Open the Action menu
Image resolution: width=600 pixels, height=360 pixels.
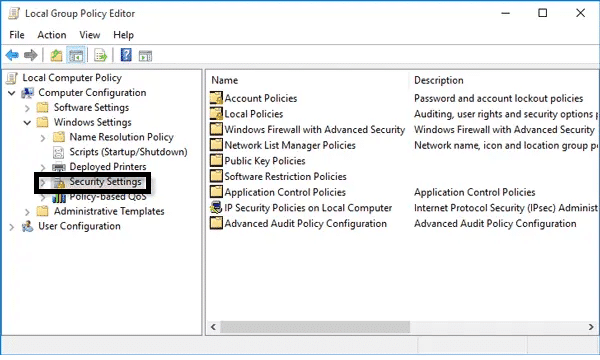52,35
